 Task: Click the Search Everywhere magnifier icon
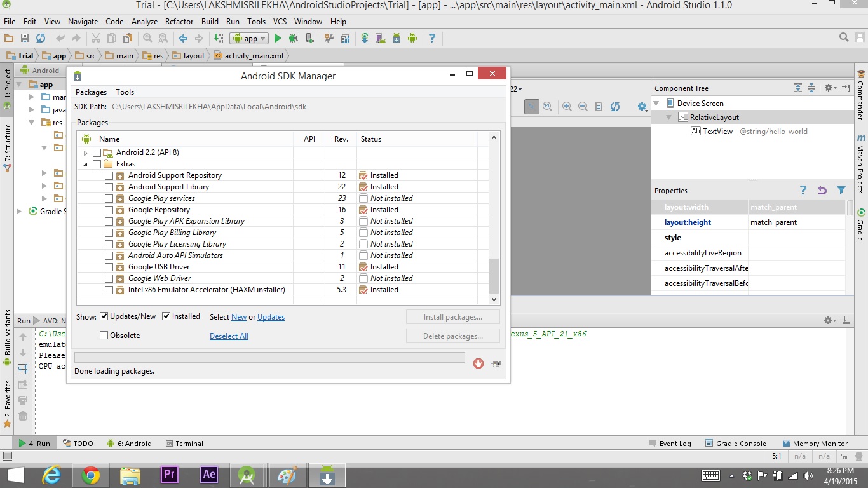click(844, 38)
